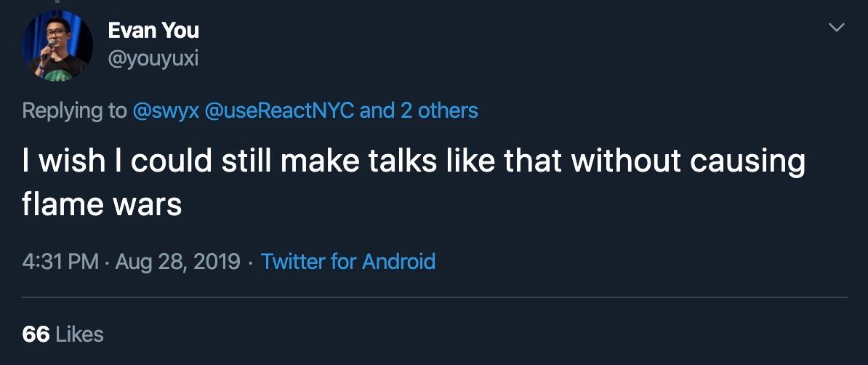Open Evan You's profile avatar photo

[58, 45]
